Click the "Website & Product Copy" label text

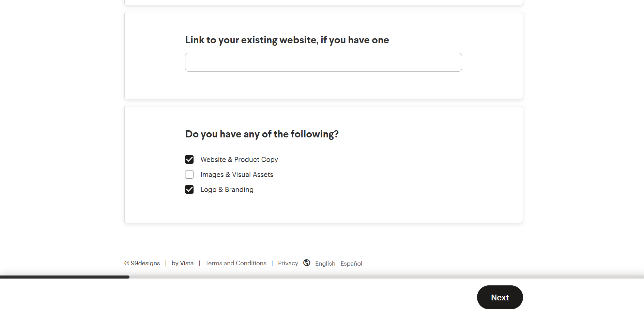(x=239, y=160)
